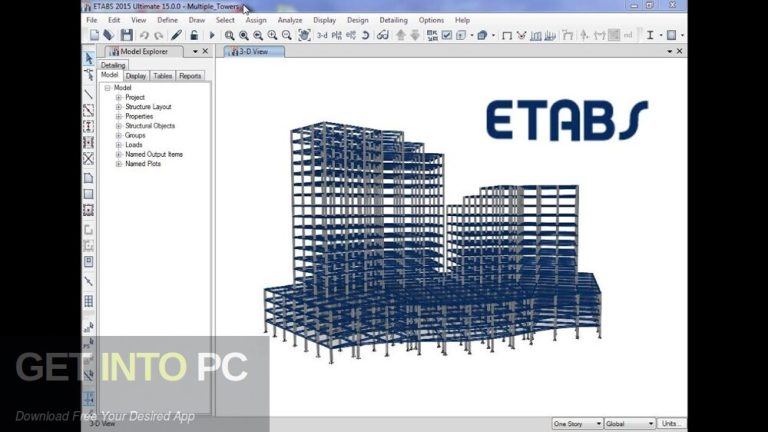Click the Units button in status bar
Screen dimensions: 768x432
[673, 424]
